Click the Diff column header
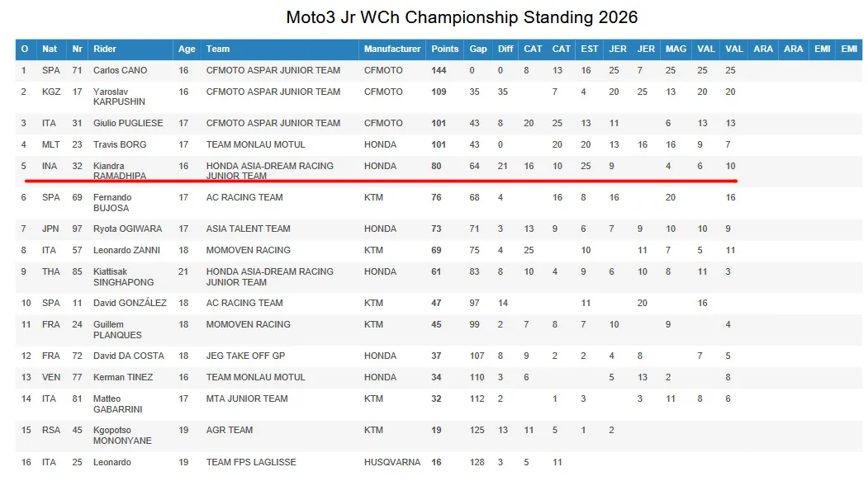 505,50
